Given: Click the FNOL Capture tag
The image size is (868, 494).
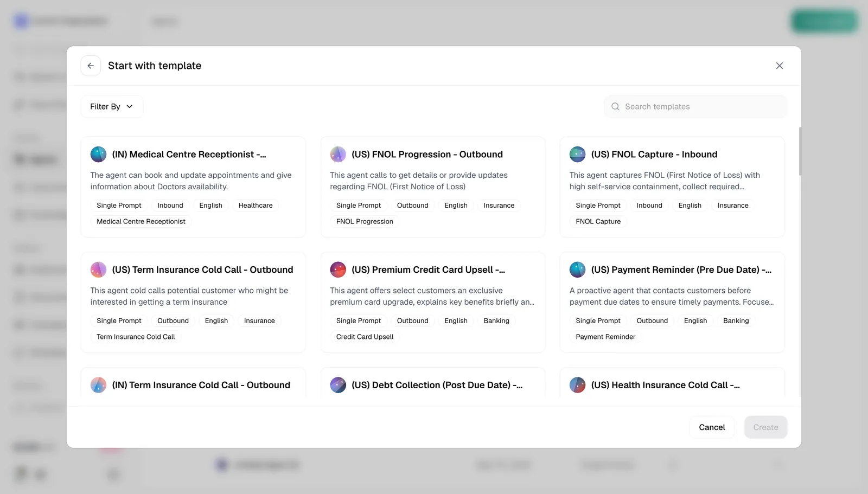Looking at the screenshot, I should click(598, 221).
